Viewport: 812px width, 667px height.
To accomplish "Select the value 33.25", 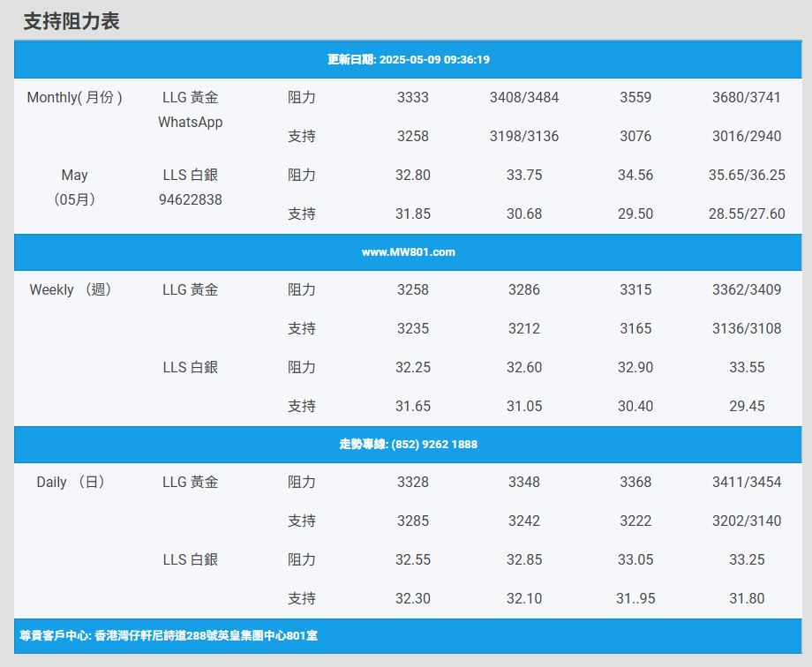I will click(x=746, y=559).
